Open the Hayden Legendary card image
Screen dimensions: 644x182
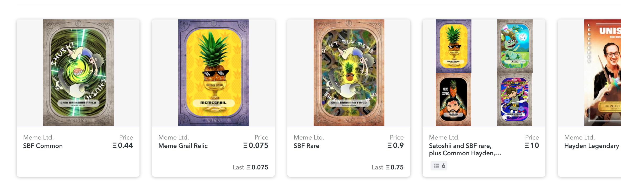click(602, 73)
